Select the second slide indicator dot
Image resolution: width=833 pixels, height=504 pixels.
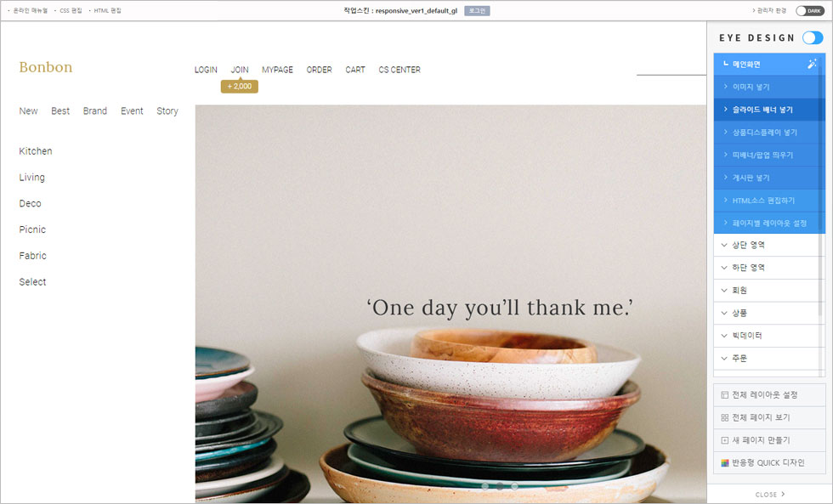coord(500,486)
